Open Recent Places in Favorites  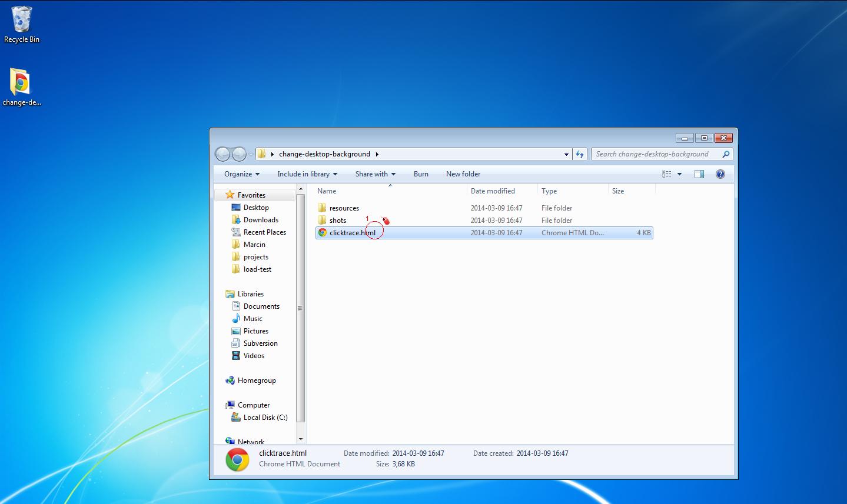click(265, 232)
